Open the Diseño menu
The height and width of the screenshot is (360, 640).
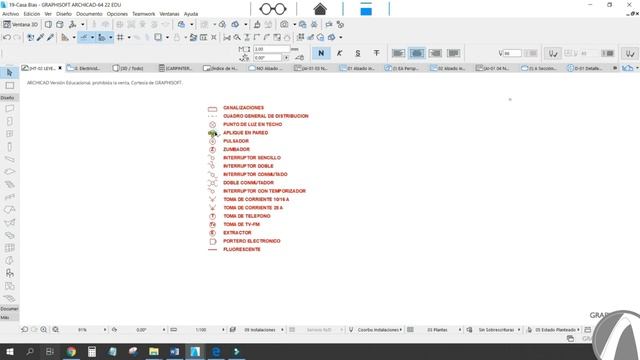click(x=64, y=14)
